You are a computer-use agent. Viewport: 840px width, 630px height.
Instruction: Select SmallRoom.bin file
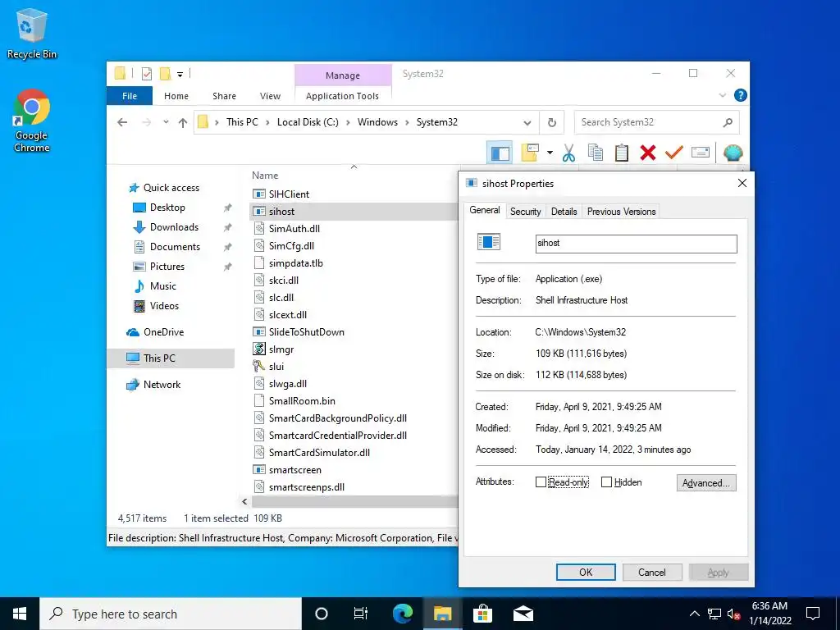[x=294, y=400]
